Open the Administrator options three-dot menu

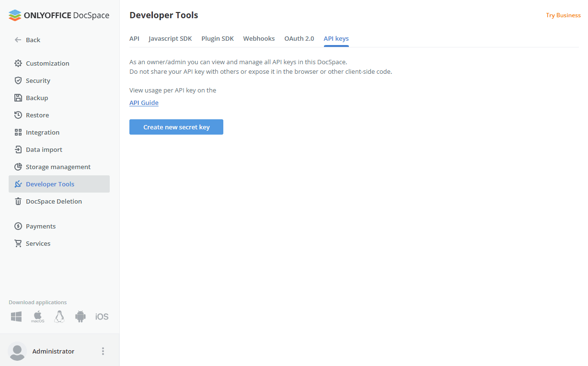pos(103,351)
